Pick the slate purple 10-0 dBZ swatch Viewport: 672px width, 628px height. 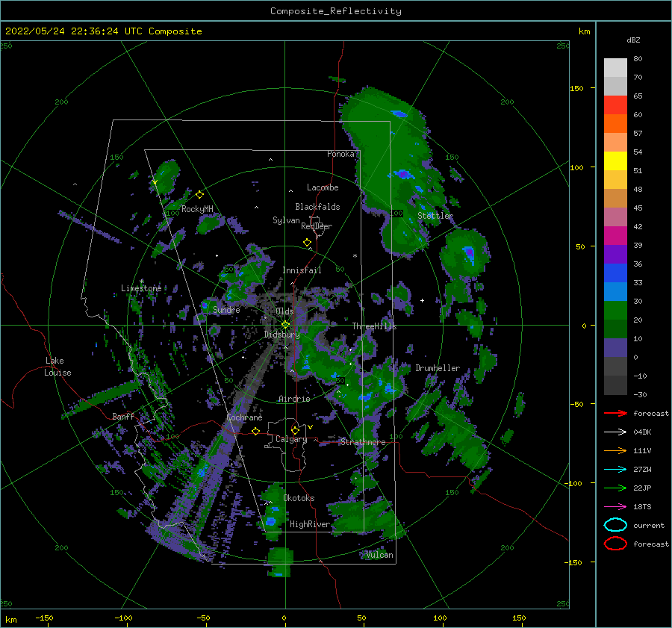615,348
